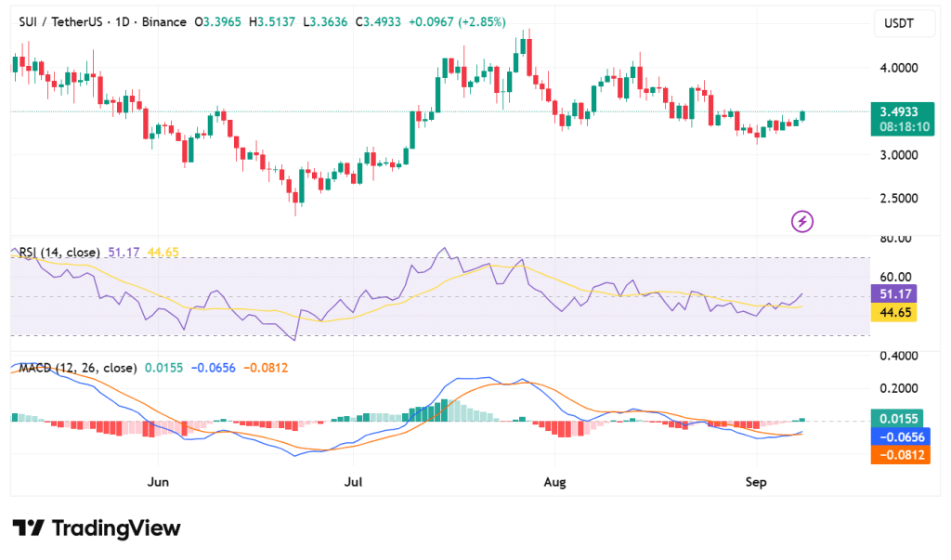The image size is (951, 560).
Task: Click the yellow 44.65 RSI axis tag
Action: [893, 312]
